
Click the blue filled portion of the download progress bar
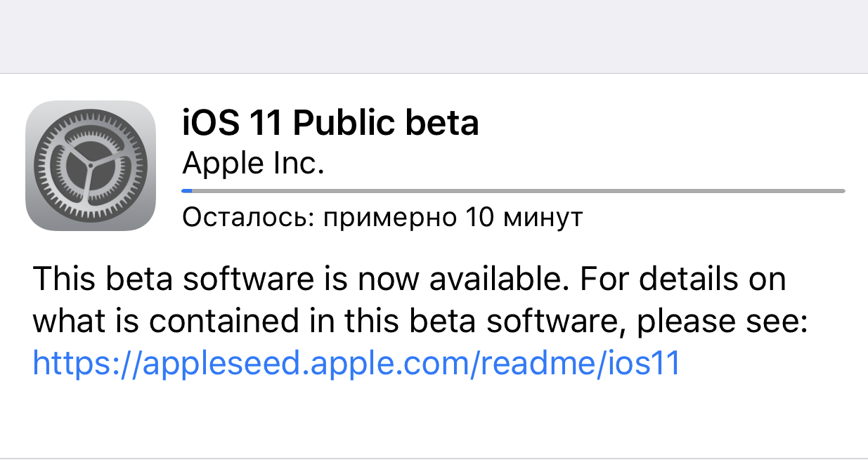click(x=187, y=190)
